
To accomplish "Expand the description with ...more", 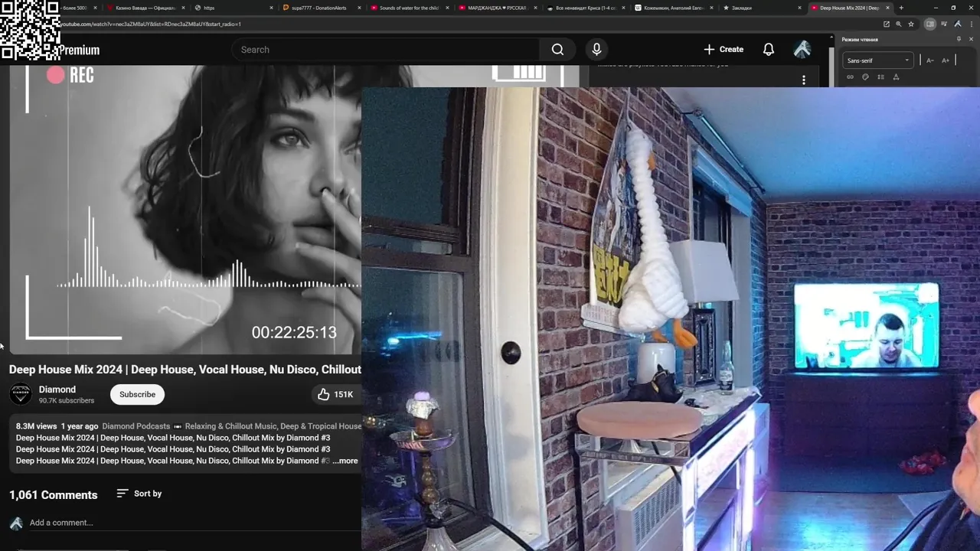I will tap(345, 461).
